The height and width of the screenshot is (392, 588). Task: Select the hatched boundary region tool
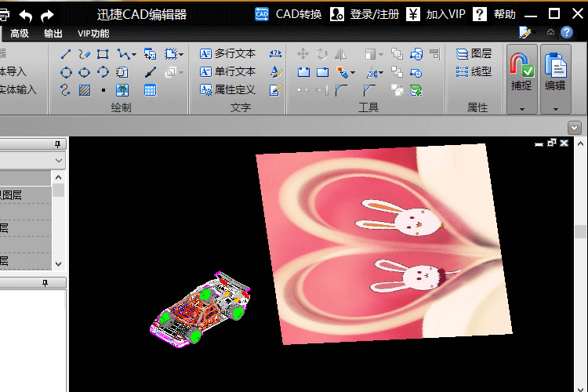171,54
